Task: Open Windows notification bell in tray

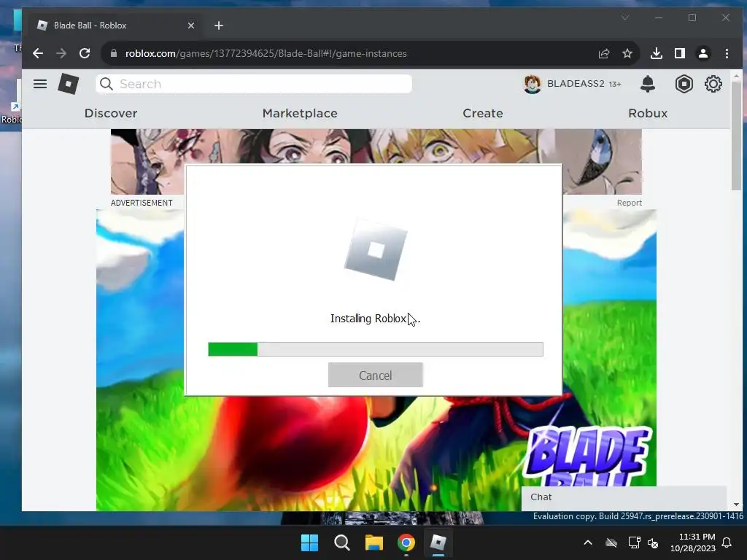Action: point(727,542)
